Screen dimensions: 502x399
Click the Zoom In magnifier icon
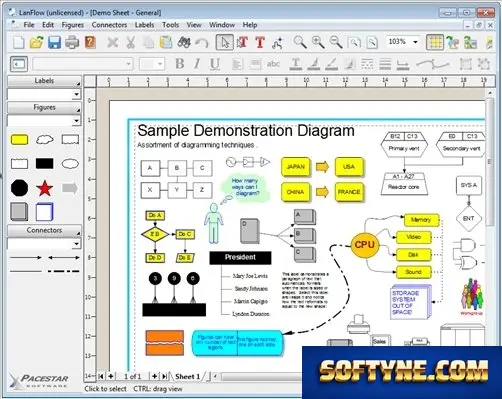[318, 42]
